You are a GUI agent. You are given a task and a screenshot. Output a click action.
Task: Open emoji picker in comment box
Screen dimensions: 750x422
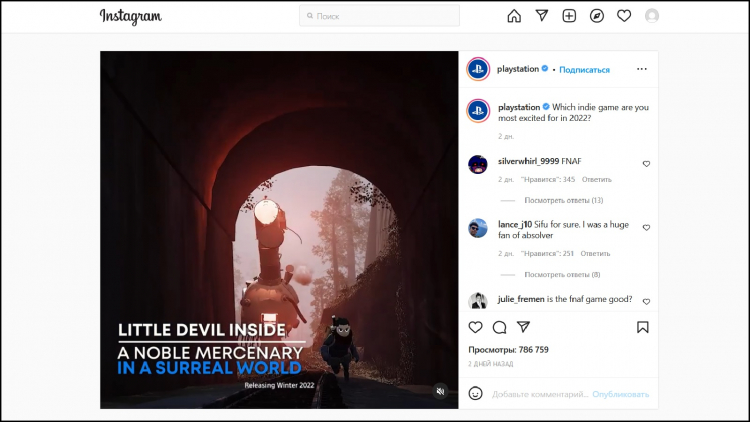click(476, 394)
